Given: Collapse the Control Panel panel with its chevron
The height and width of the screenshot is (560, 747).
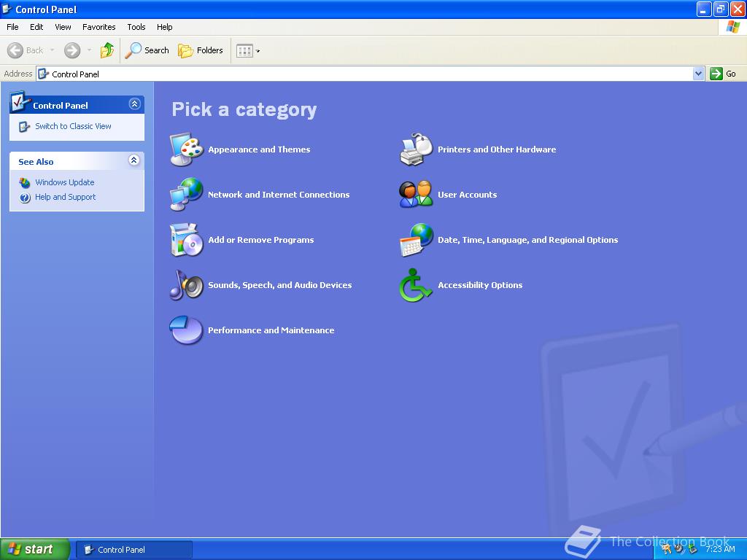Looking at the screenshot, I should (133, 104).
